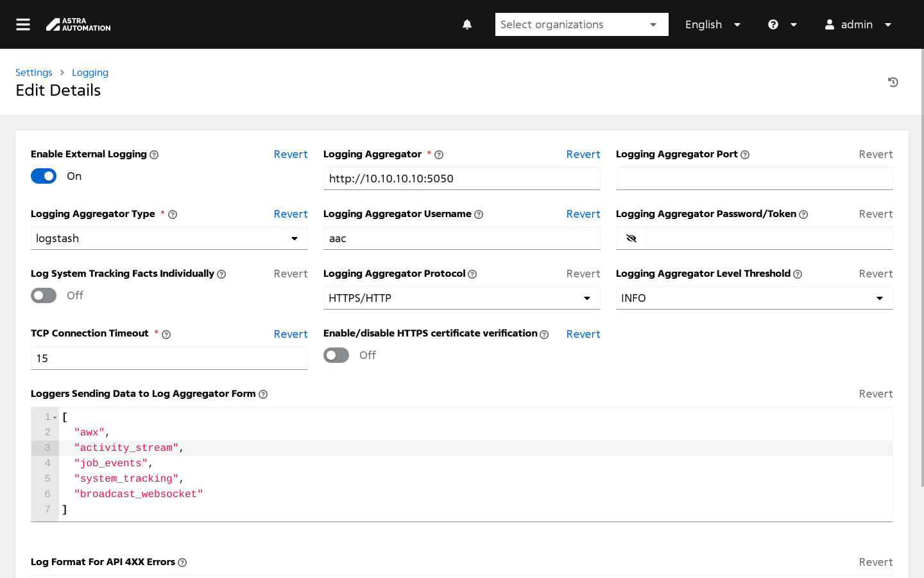
Task: Click the activity stream history icon
Action: [x=893, y=82]
